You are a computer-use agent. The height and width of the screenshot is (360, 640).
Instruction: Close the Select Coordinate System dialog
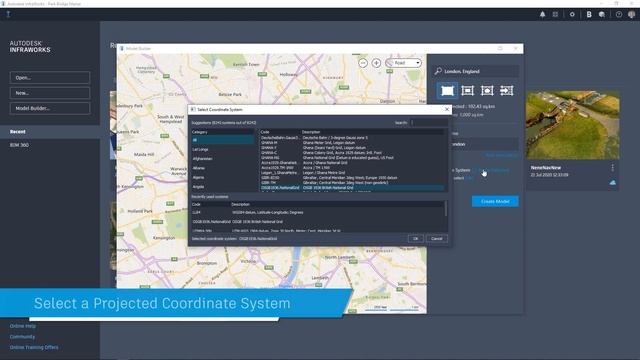tap(447, 109)
